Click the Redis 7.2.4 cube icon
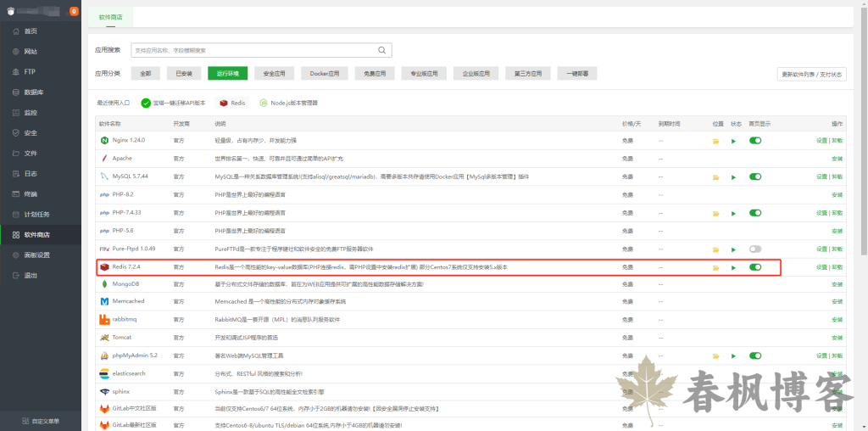This screenshot has height=431, width=868. click(x=103, y=267)
